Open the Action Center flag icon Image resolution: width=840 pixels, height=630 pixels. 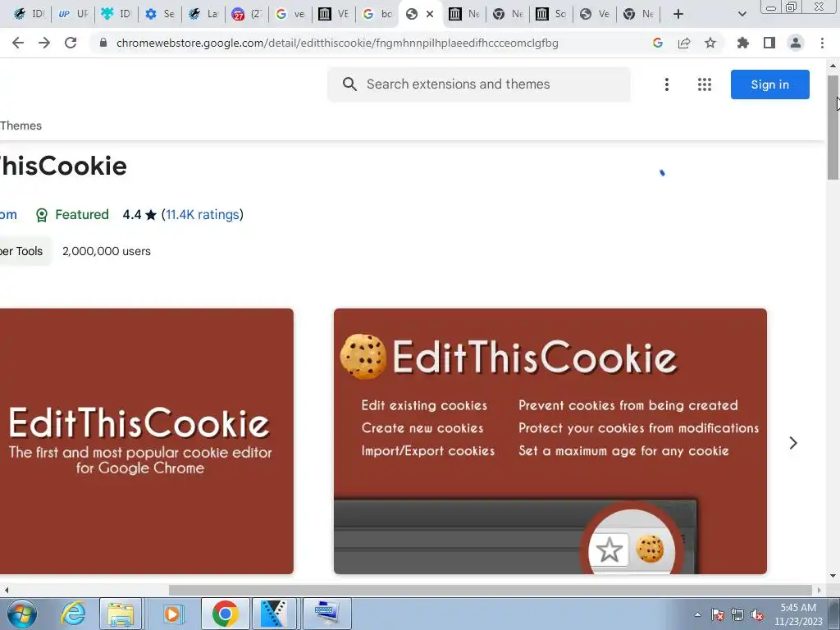click(x=717, y=614)
